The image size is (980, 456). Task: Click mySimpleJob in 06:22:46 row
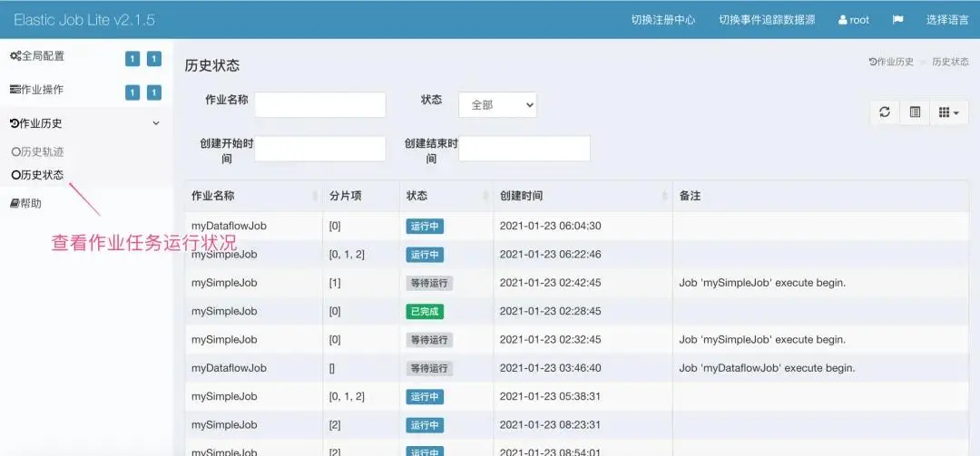[224, 255]
